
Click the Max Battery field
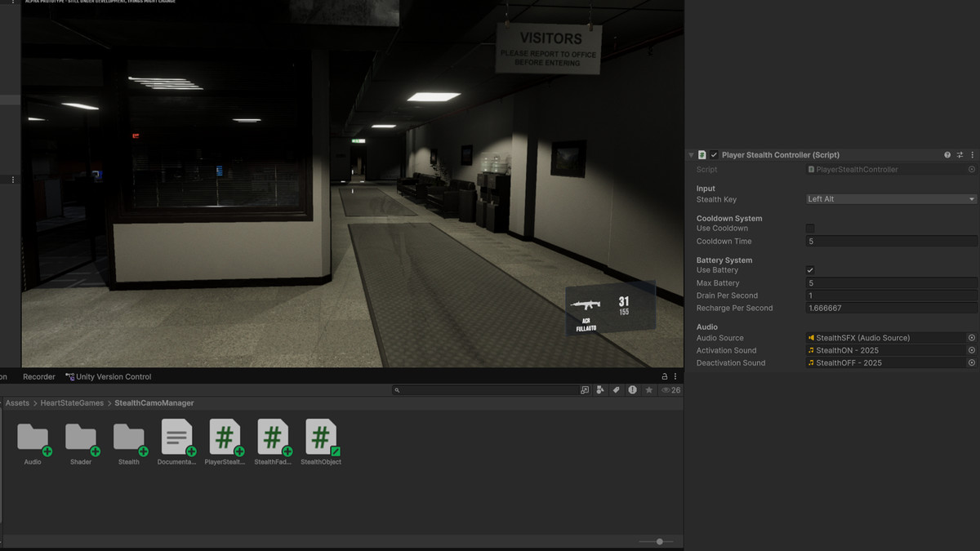click(x=891, y=283)
